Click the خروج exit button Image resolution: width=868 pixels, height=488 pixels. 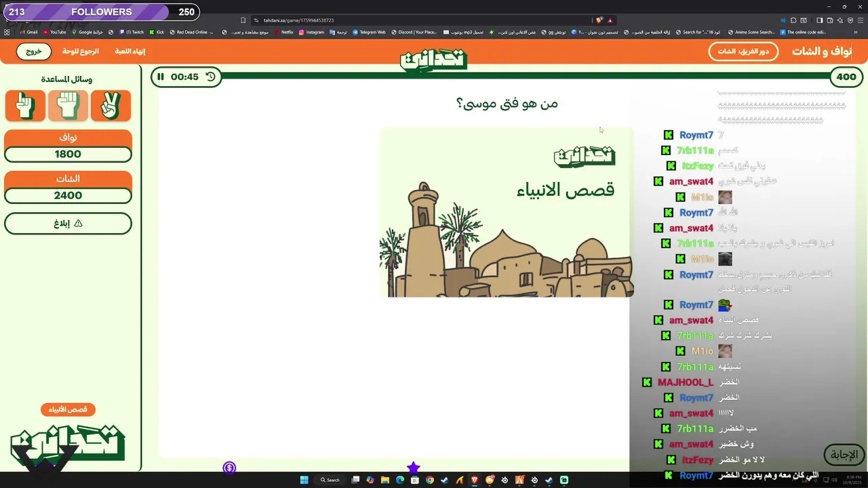click(x=34, y=52)
